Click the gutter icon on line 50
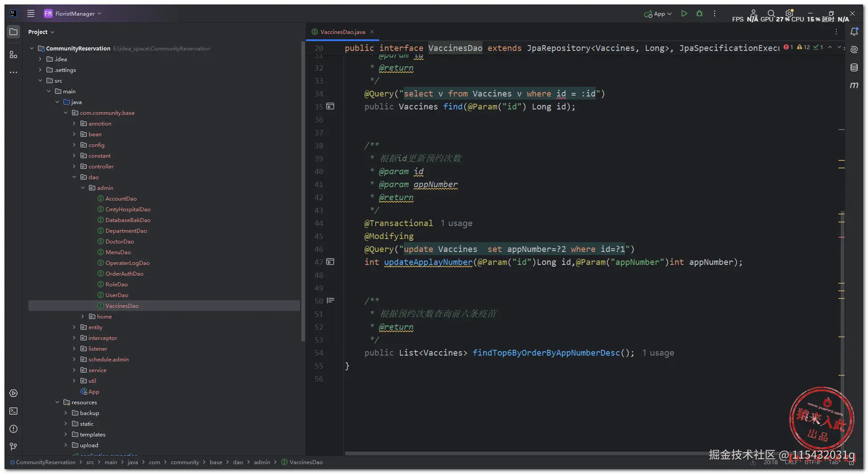Image resolution: width=868 pixels, height=474 pixels. pyautogui.click(x=330, y=301)
